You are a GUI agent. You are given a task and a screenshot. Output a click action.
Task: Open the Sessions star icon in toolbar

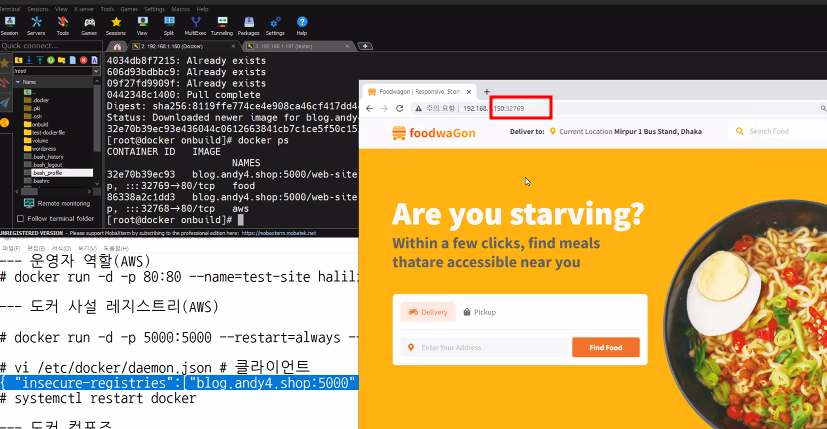click(116, 25)
